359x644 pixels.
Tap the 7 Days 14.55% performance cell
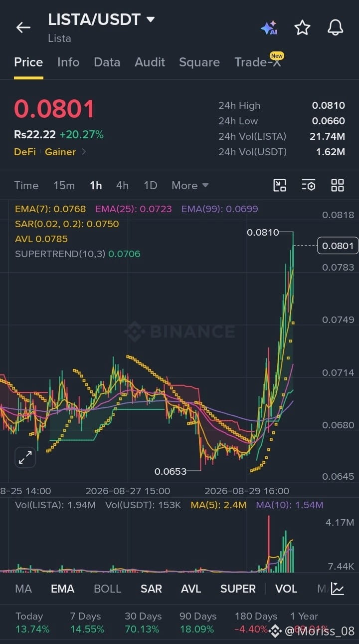pyautogui.click(x=87, y=623)
